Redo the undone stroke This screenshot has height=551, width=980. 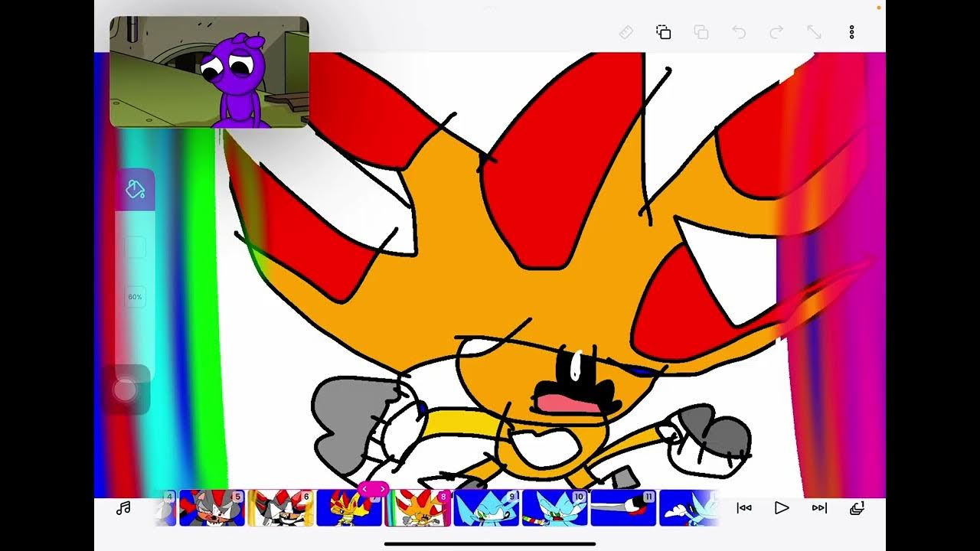pos(776,32)
